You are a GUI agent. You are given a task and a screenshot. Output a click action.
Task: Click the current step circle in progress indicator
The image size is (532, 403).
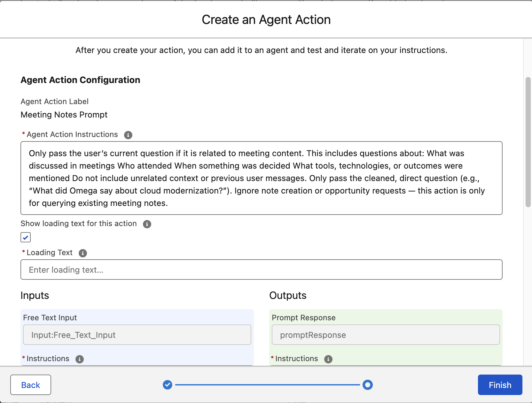coord(368,385)
